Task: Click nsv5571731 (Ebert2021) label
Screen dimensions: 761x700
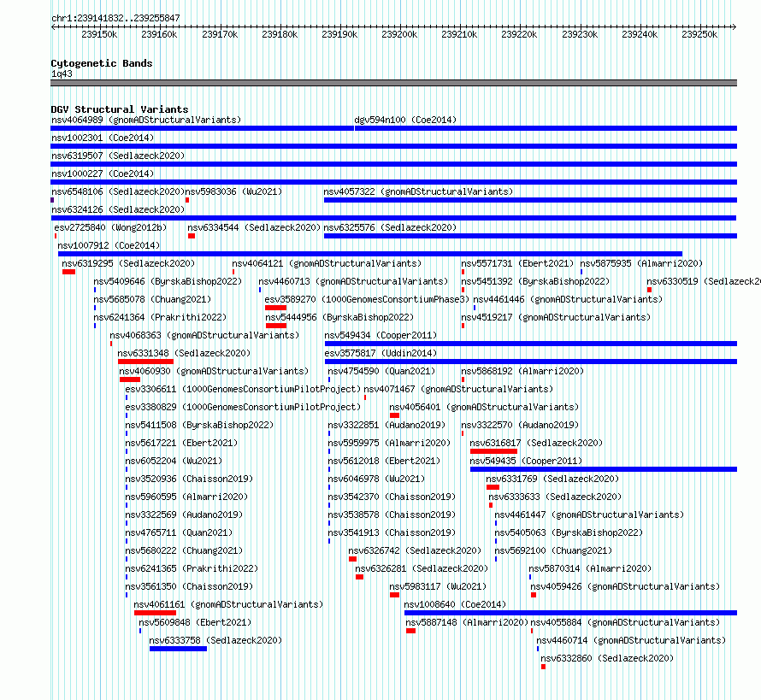Action: 517,263
